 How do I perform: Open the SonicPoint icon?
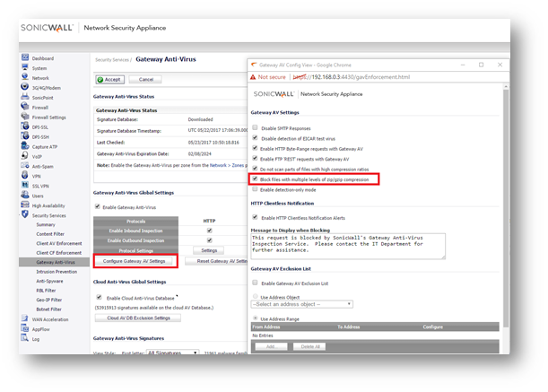[x=25, y=97]
